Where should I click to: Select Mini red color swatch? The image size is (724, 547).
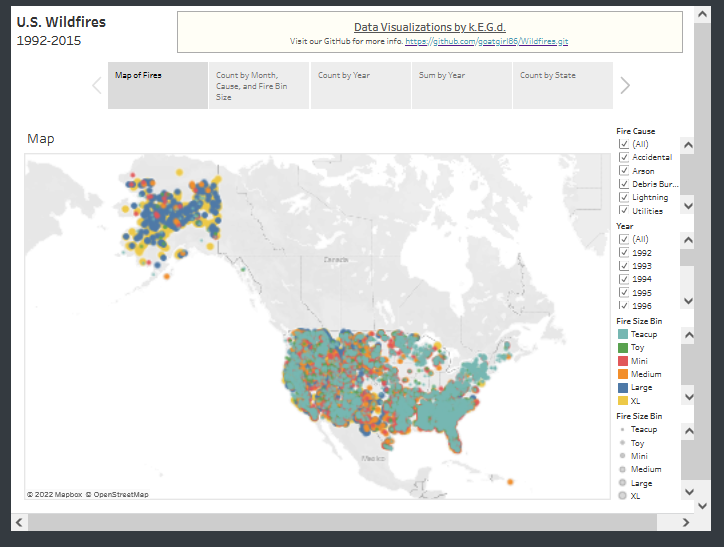point(622,361)
